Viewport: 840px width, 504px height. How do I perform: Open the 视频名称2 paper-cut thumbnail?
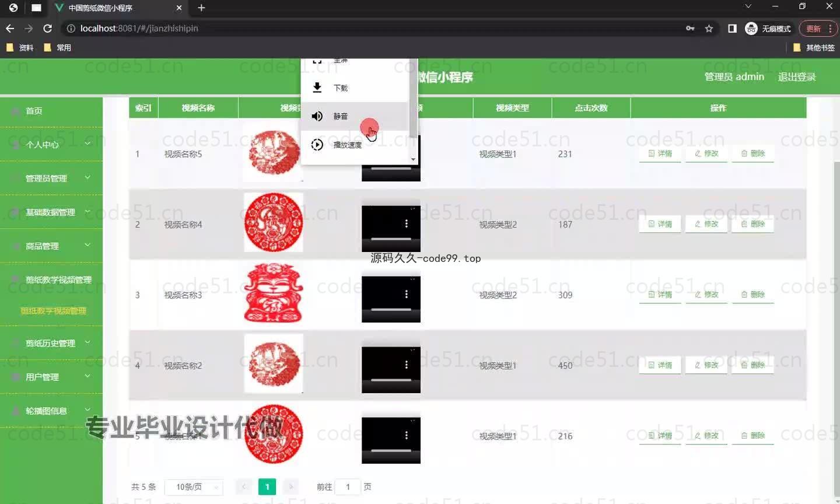pos(273,363)
